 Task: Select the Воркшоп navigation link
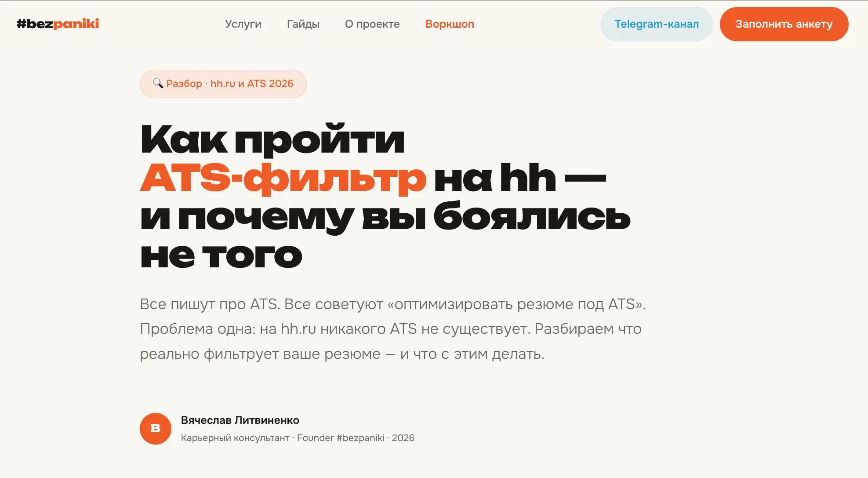[450, 24]
